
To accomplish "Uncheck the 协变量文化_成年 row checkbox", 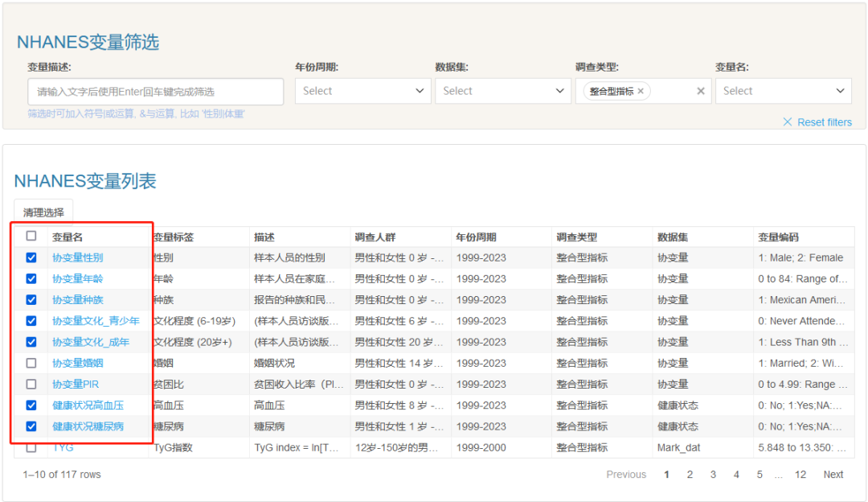I will tap(31, 342).
